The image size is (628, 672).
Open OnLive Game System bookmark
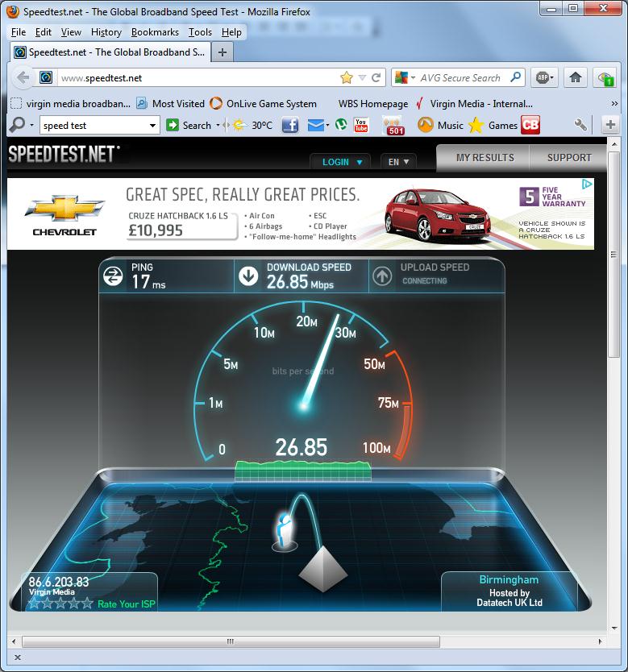(263, 104)
